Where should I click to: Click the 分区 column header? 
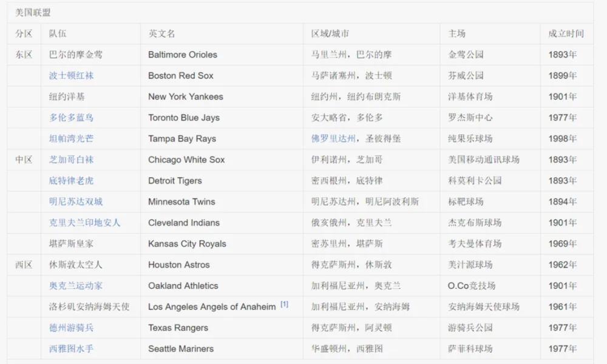[x=24, y=33]
